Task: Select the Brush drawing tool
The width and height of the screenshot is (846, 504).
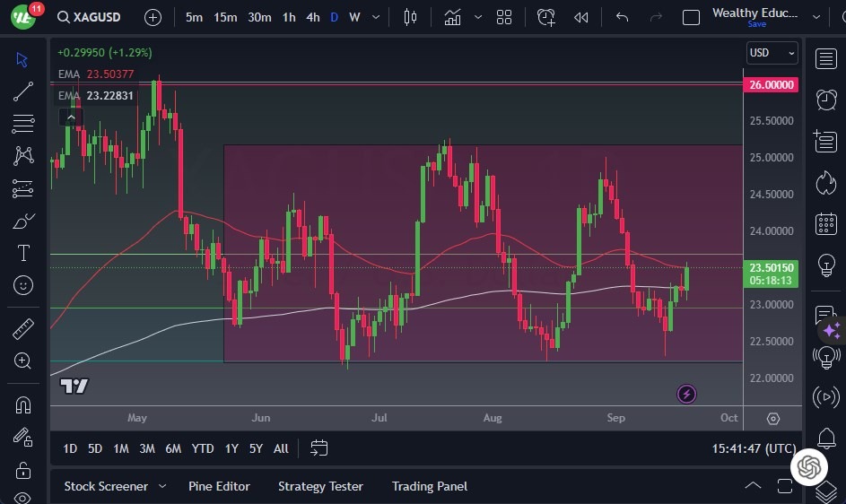Action: coord(23,221)
